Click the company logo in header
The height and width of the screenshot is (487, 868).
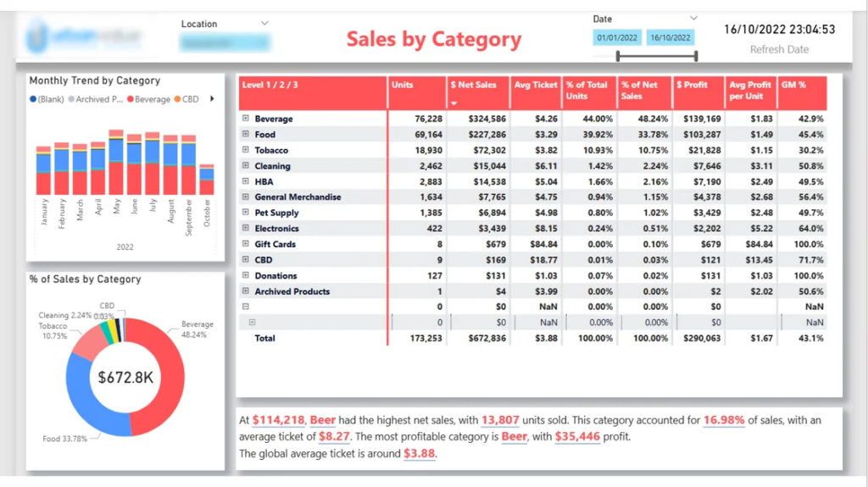86,36
